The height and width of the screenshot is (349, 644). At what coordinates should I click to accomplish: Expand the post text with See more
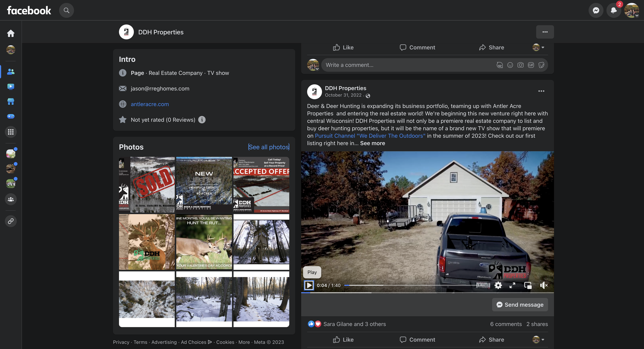coord(372,143)
